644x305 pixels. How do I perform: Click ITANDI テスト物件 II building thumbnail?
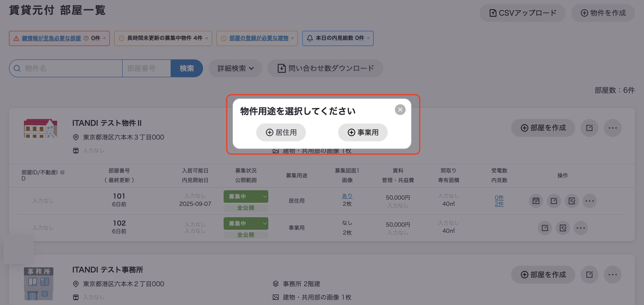point(40,128)
